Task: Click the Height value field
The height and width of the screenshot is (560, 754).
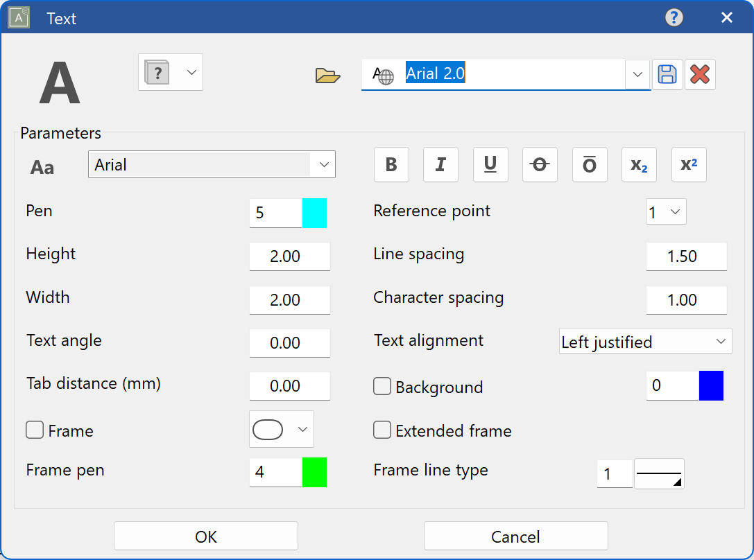Action: pos(289,256)
